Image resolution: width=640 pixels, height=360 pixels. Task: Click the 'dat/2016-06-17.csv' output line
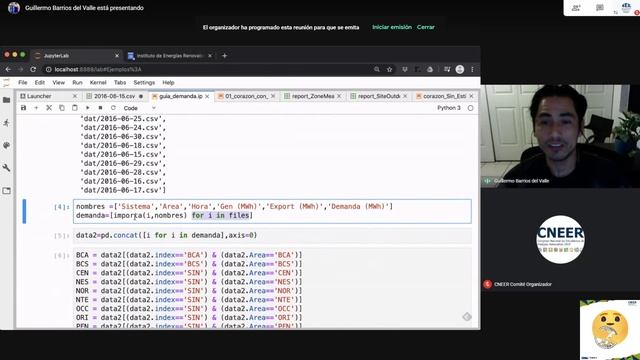point(123,190)
